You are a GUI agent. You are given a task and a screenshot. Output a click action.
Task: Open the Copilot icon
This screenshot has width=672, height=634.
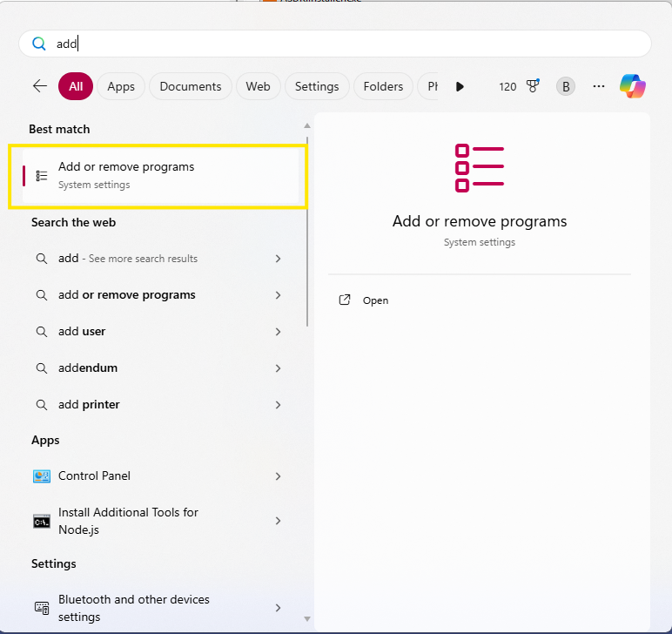pos(632,86)
